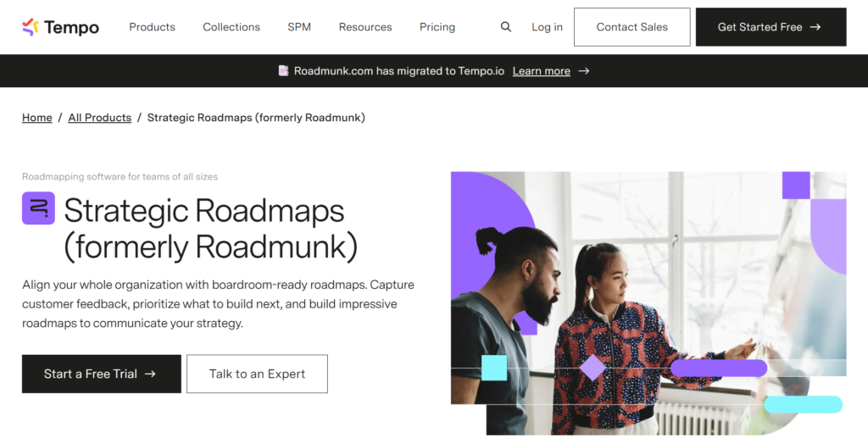Open search with the magnifier icon
This screenshot has width=868, height=443.
pyautogui.click(x=506, y=27)
